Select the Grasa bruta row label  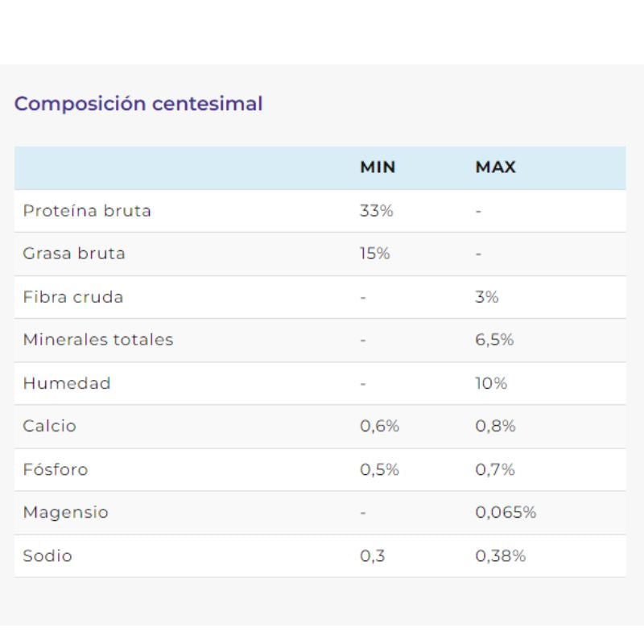click(74, 254)
